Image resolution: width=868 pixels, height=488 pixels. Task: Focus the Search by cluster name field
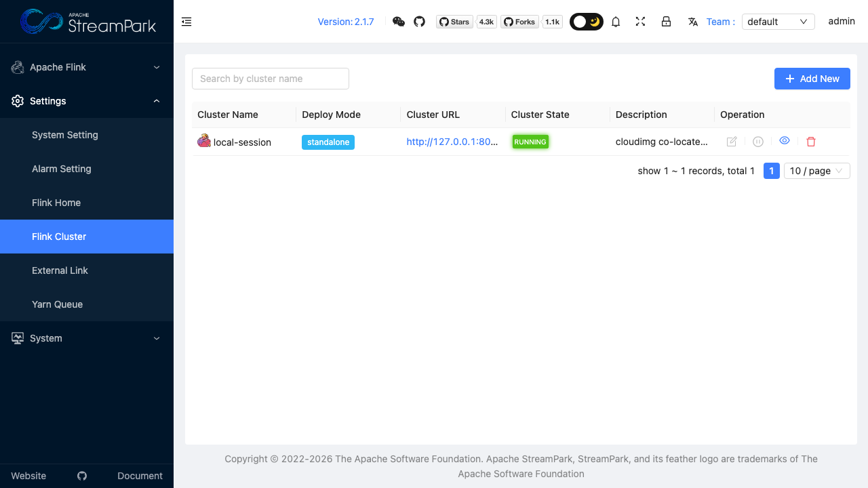click(x=271, y=79)
